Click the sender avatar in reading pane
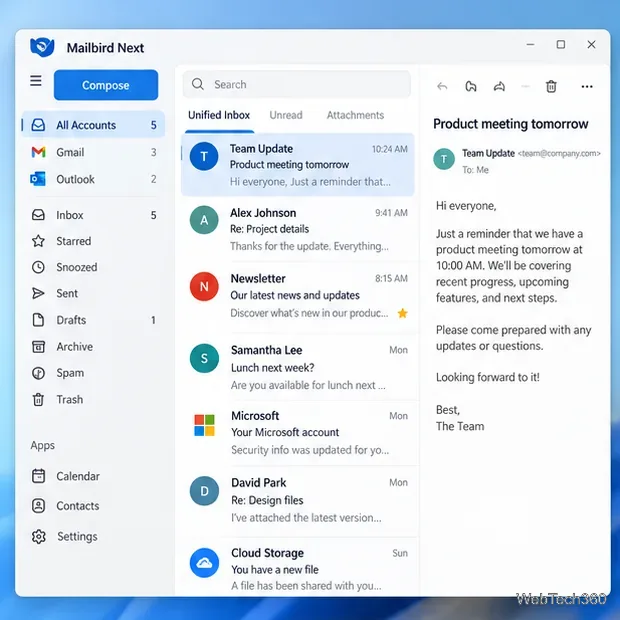The height and width of the screenshot is (620, 620). click(x=444, y=159)
